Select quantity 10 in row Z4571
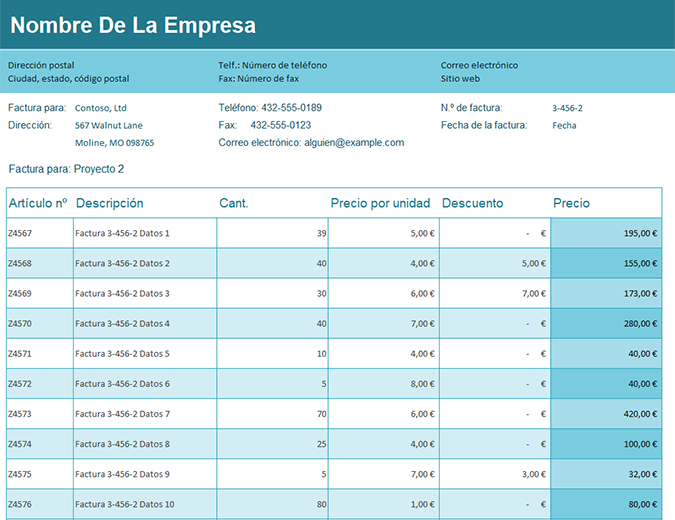Viewport: 675px width, 520px height. pos(322,354)
